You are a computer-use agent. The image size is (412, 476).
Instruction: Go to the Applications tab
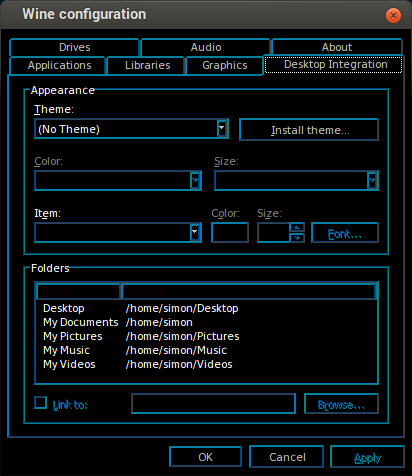click(59, 66)
